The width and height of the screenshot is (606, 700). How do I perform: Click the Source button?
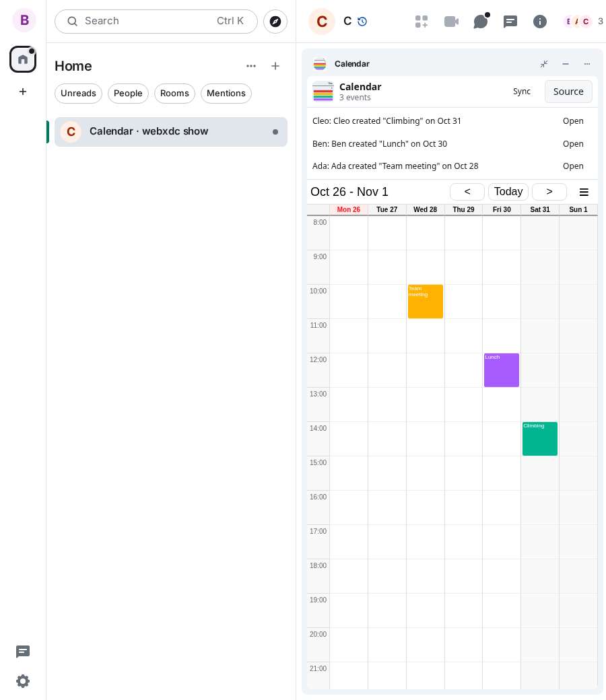click(x=568, y=92)
